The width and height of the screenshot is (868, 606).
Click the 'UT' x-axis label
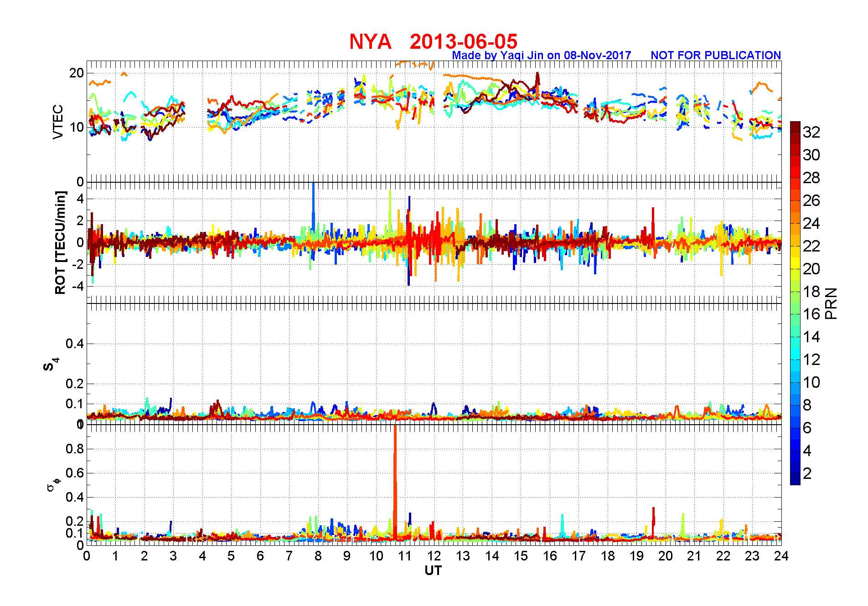(x=433, y=570)
